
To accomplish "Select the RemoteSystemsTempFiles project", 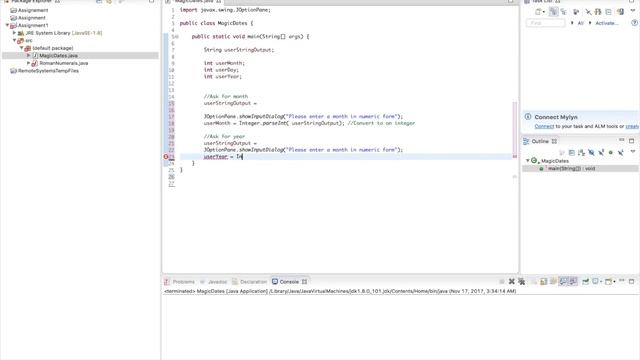I will 48,71.
